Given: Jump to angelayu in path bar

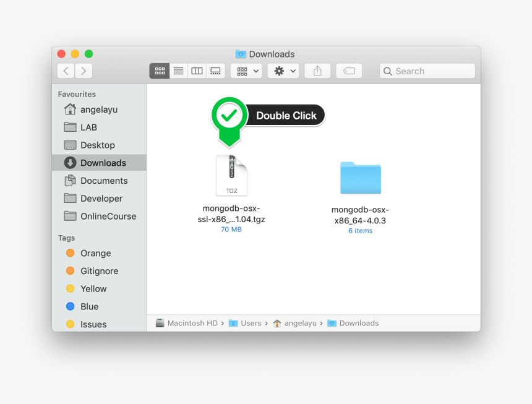Looking at the screenshot, I should click(x=295, y=324).
